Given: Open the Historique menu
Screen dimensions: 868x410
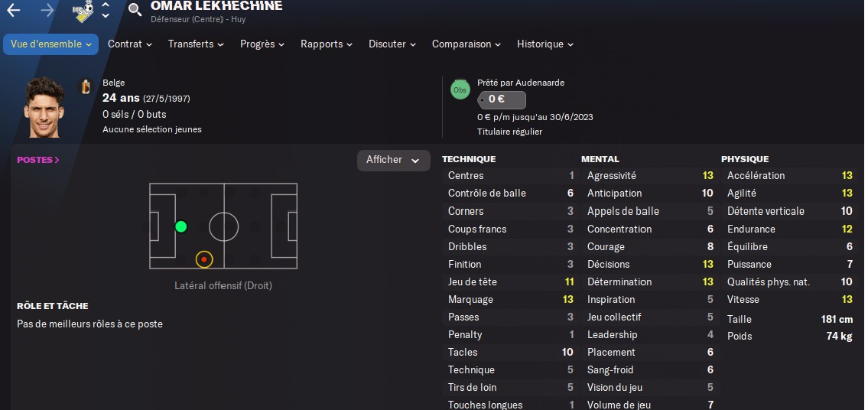Looking at the screenshot, I should click(x=545, y=44).
